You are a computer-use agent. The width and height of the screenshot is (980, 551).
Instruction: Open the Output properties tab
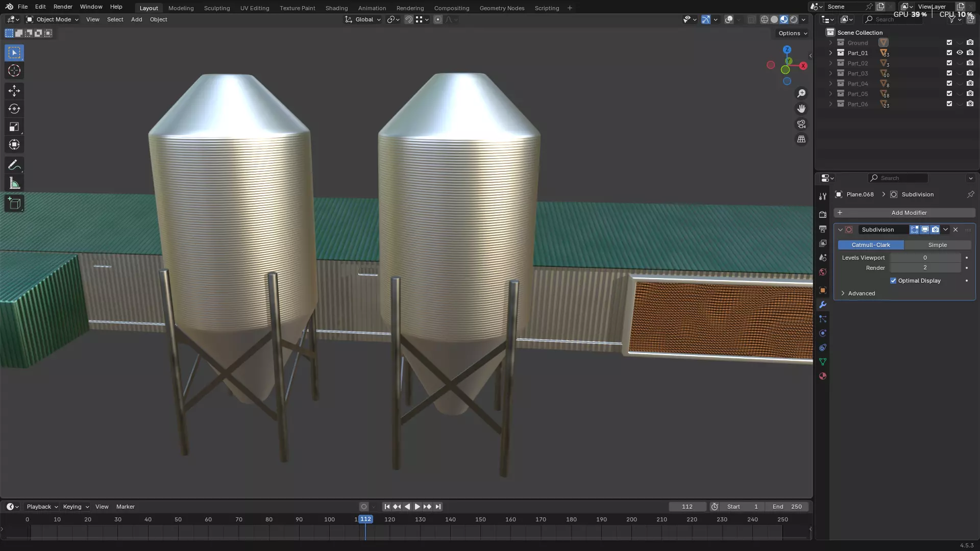click(x=822, y=229)
